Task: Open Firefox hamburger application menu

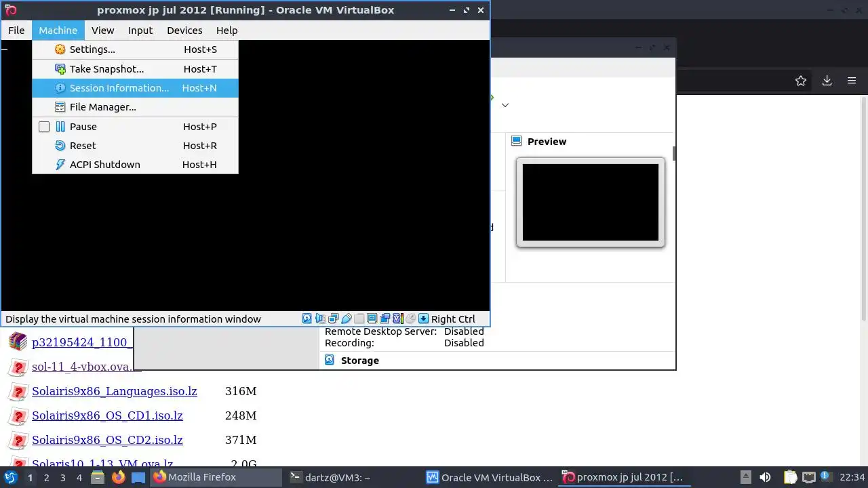Action: tap(852, 81)
